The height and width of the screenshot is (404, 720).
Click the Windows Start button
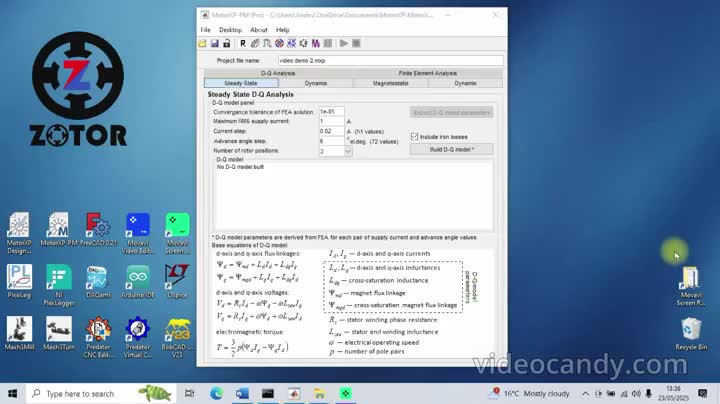click(x=12, y=393)
